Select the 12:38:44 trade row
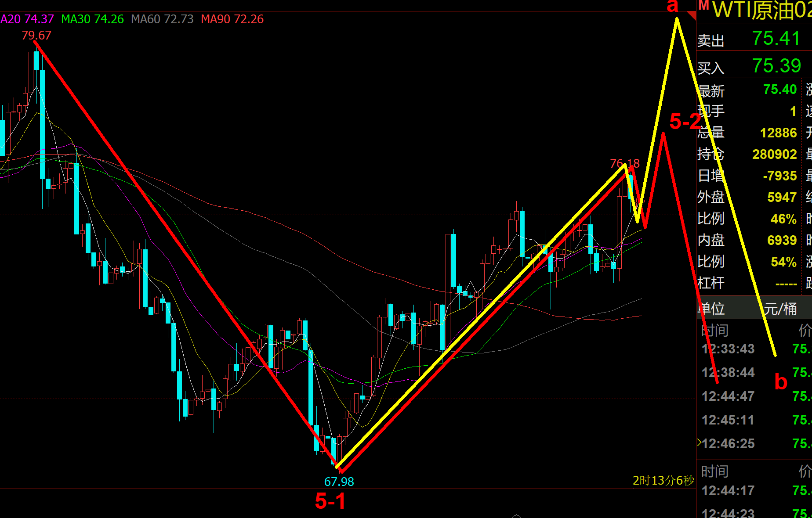Screen dimensions: 812x518 click(754, 372)
